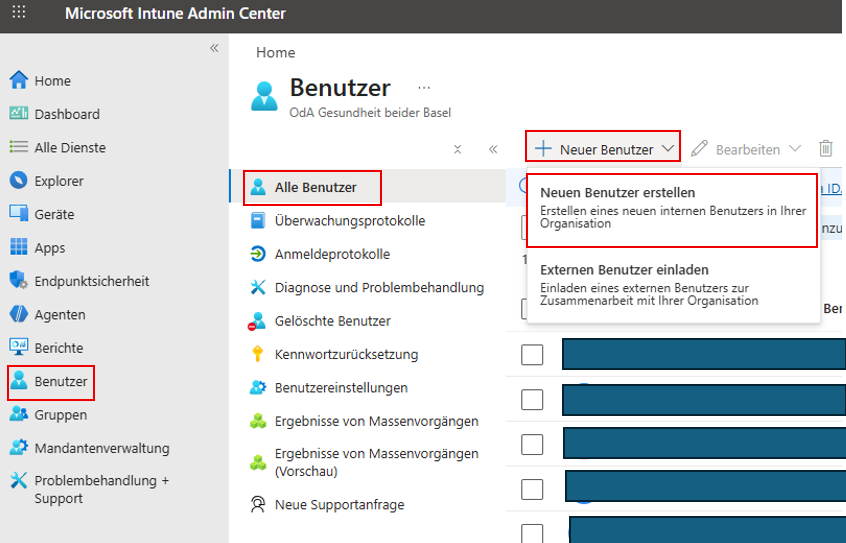846x543 pixels.
Task: Click the Kennwortzurücksetzung key icon
Action: pos(258,355)
